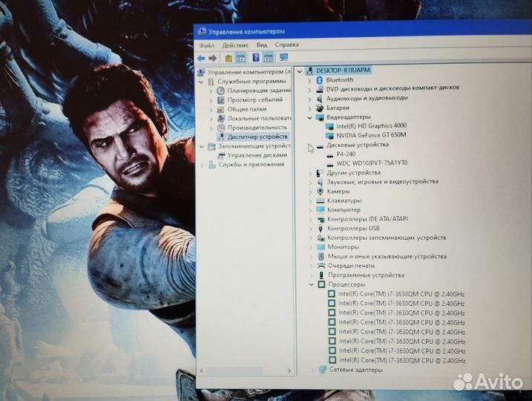532x401 pixels.
Task: Click the Производительность gauge icon
Action: coord(221,128)
